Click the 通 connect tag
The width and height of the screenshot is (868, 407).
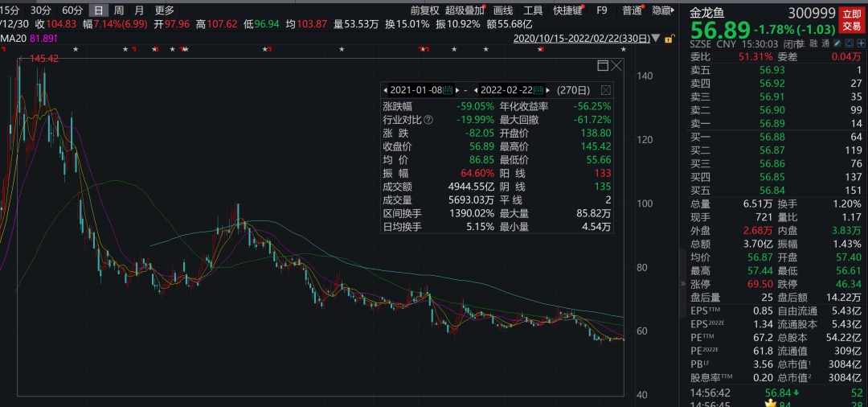[825, 43]
